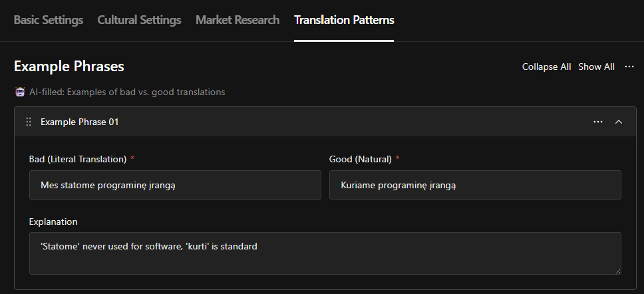The image size is (644, 294).
Task: Click the AI robot icon
Action: point(20,92)
